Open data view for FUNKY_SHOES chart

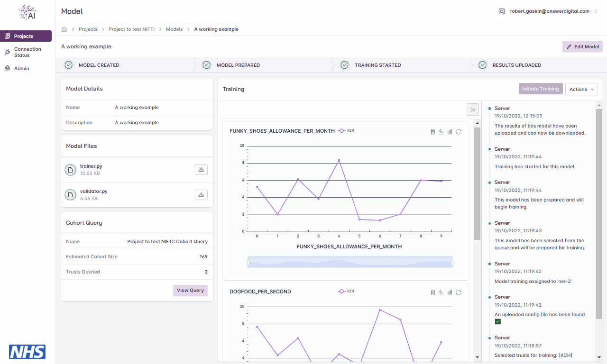[x=432, y=132]
